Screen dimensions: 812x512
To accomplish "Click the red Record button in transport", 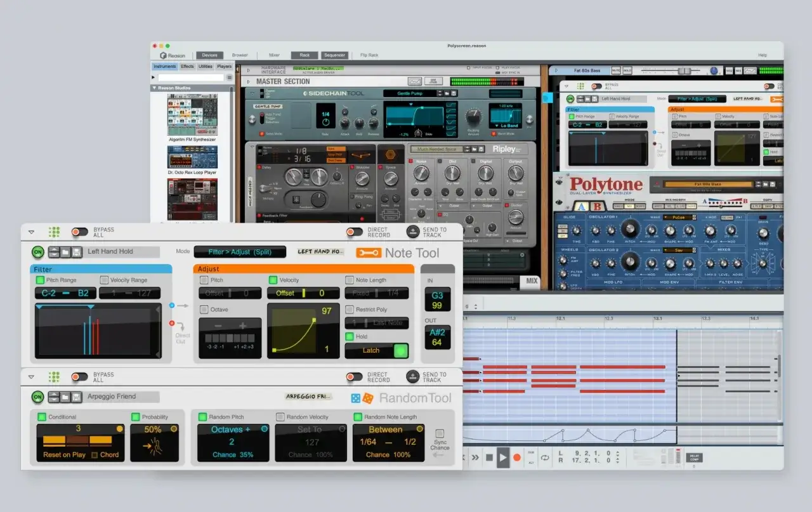I will tap(517, 457).
